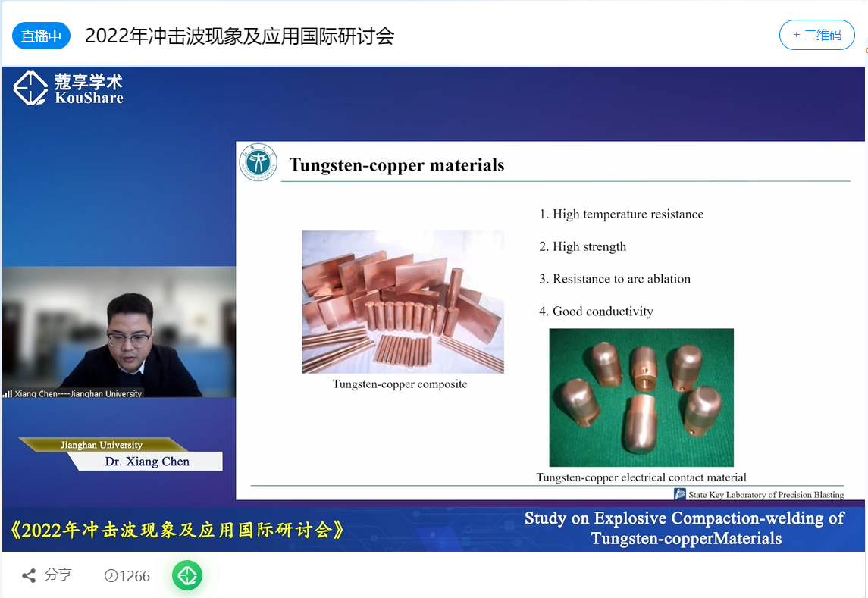
Task: Click the share icon below the video
Action: click(29, 576)
